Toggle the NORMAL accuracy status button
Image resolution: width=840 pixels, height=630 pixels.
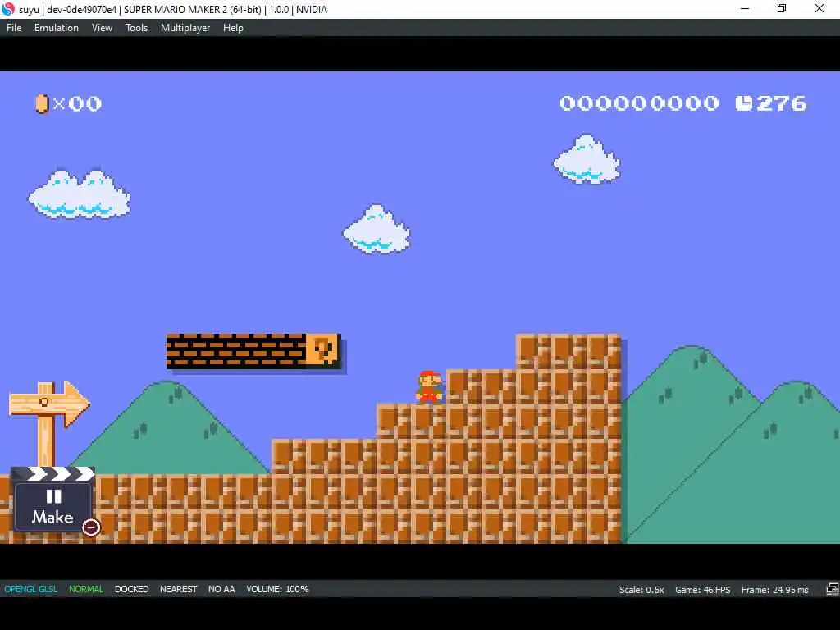[85, 589]
